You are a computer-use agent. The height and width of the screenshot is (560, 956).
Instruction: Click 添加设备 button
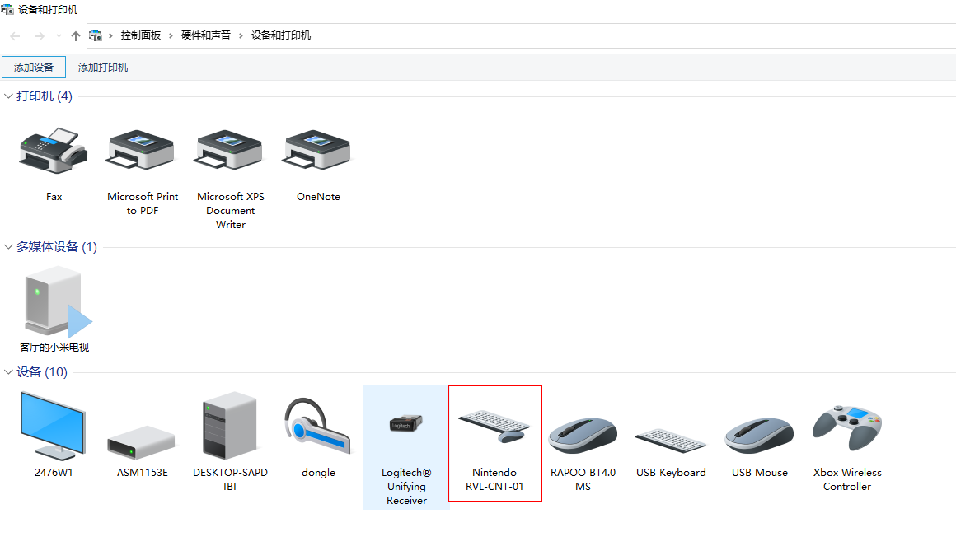click(34, 67)
